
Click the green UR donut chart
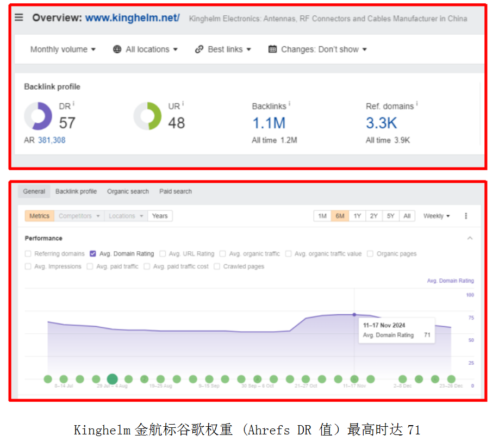tap(147, 116)
